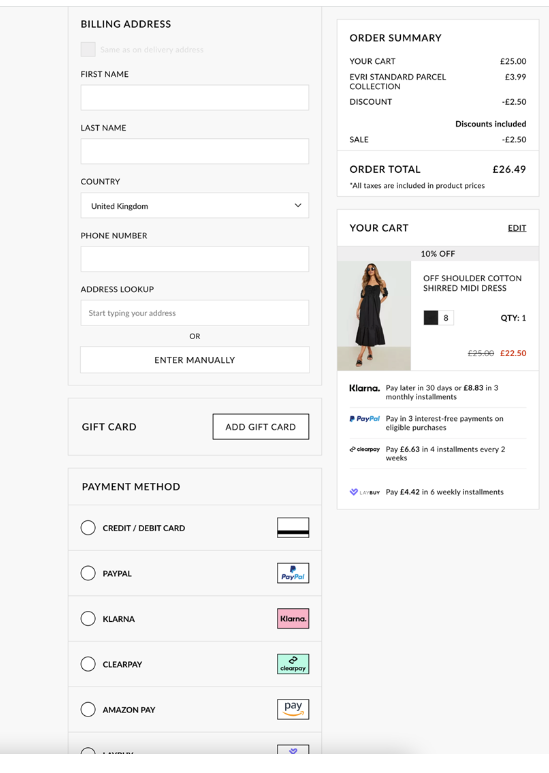The image size is (549, 773).
Task: Click the Clearpay logo in cart panel
Action: click(x=365, y=449)
